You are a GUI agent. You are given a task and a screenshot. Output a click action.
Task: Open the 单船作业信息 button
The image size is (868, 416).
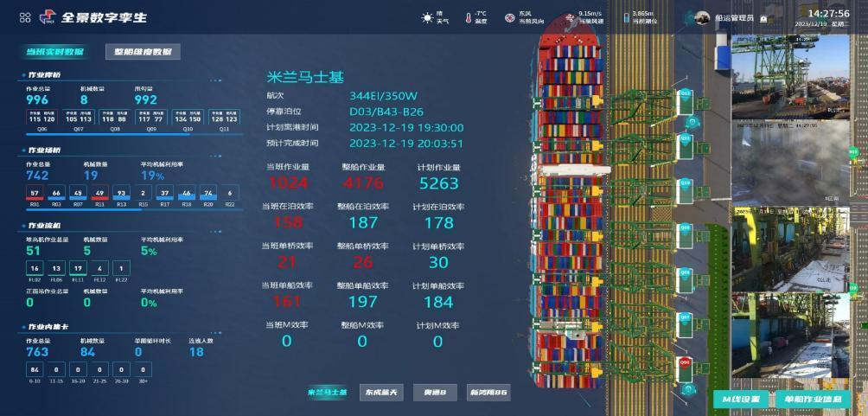(x=813, y=399)
